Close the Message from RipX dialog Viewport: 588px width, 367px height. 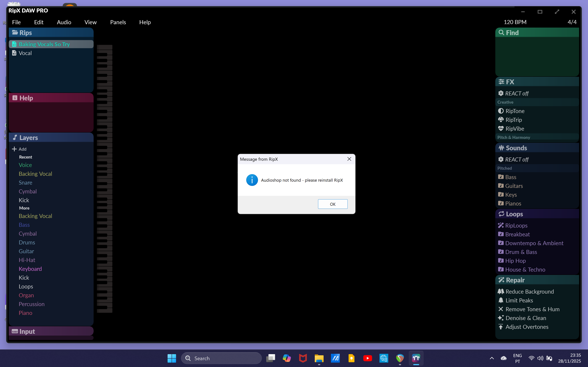(349, 159)
